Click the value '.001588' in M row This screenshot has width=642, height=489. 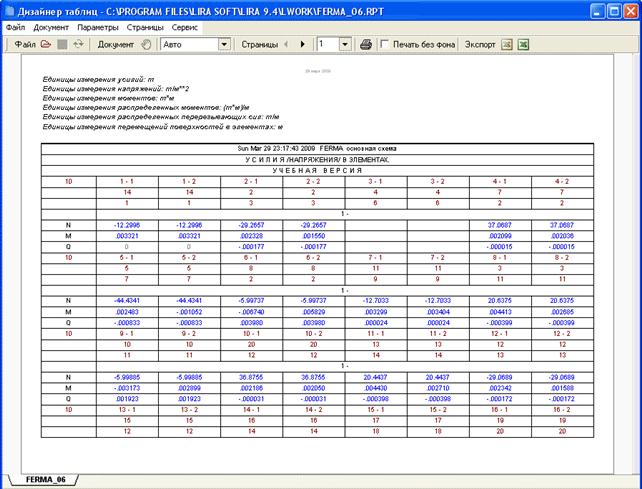[562, 388]
